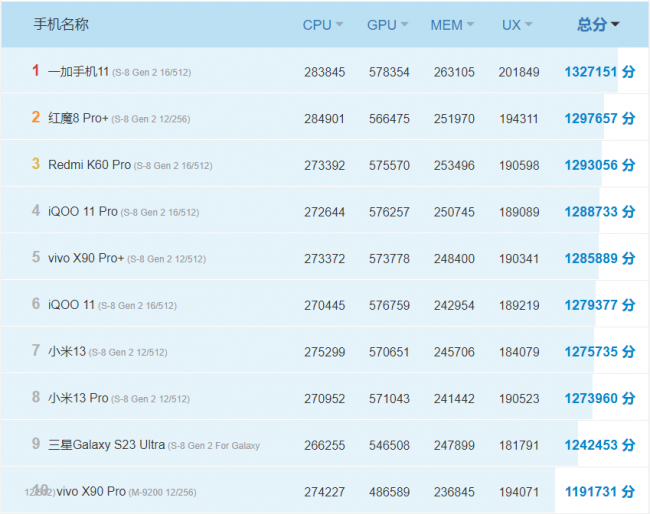Click UX score 190598
This screenshot has height=514, width=650.
(519, 165)
